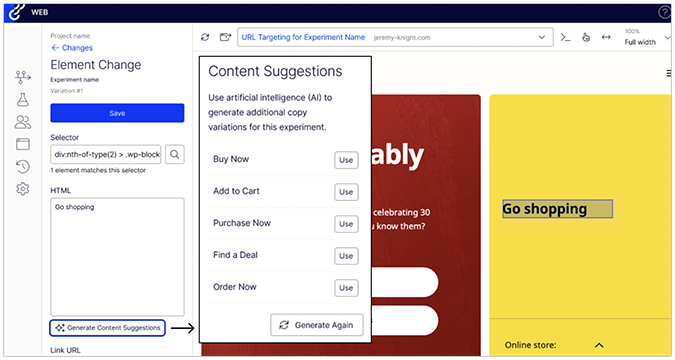Click the Content Suggestions heading
Image resolution: width=675 pixels, height=360 pixels.
(275, 71)
